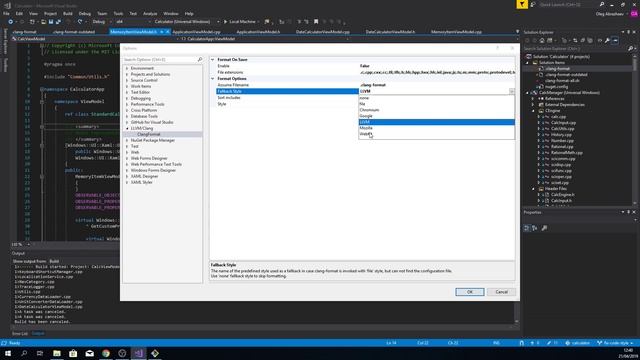Open the Analyze menu
Screen dimensions: 640x360
(150, 13)
